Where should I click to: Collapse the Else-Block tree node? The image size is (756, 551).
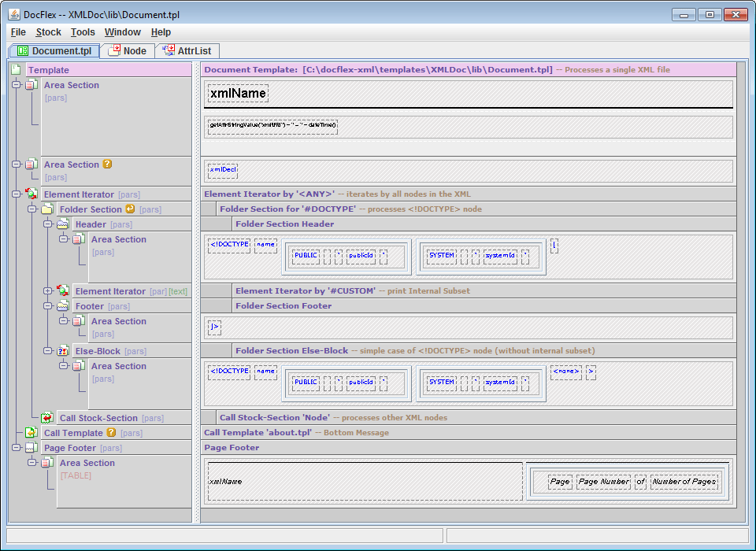(x=47, y=351)
